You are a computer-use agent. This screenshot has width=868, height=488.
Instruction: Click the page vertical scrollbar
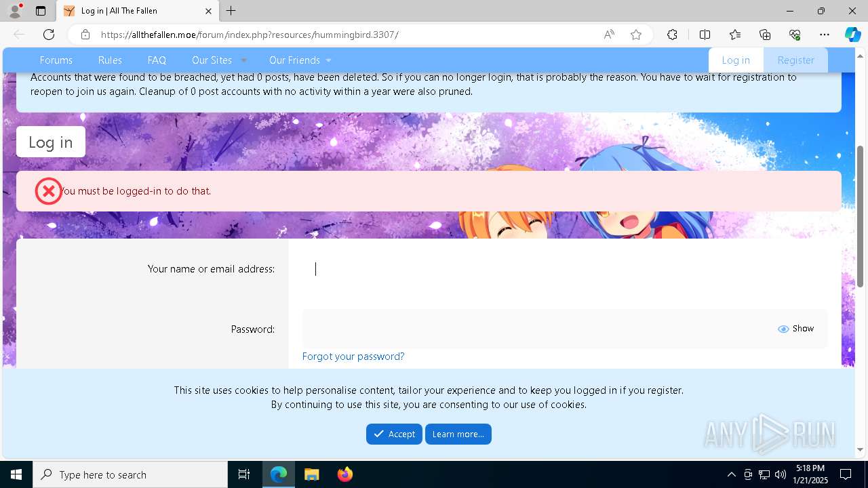(861, 217)
